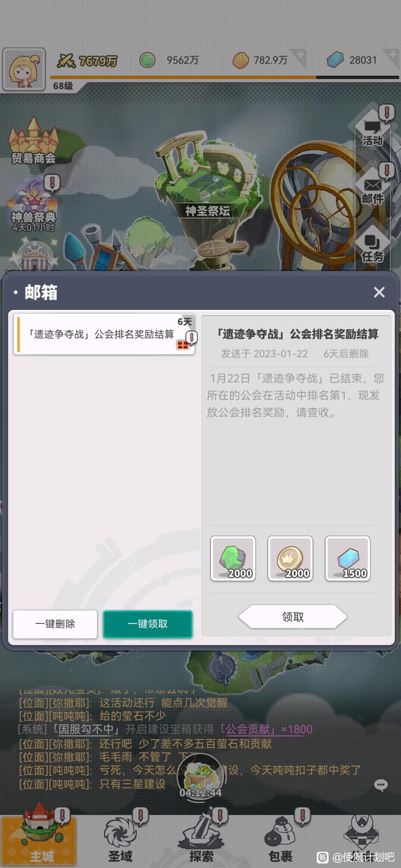Image resolution: width=401 pixels, height=868 pixels.
Task: Tap the player avatar portrait
Action: [x=24, y=69]
